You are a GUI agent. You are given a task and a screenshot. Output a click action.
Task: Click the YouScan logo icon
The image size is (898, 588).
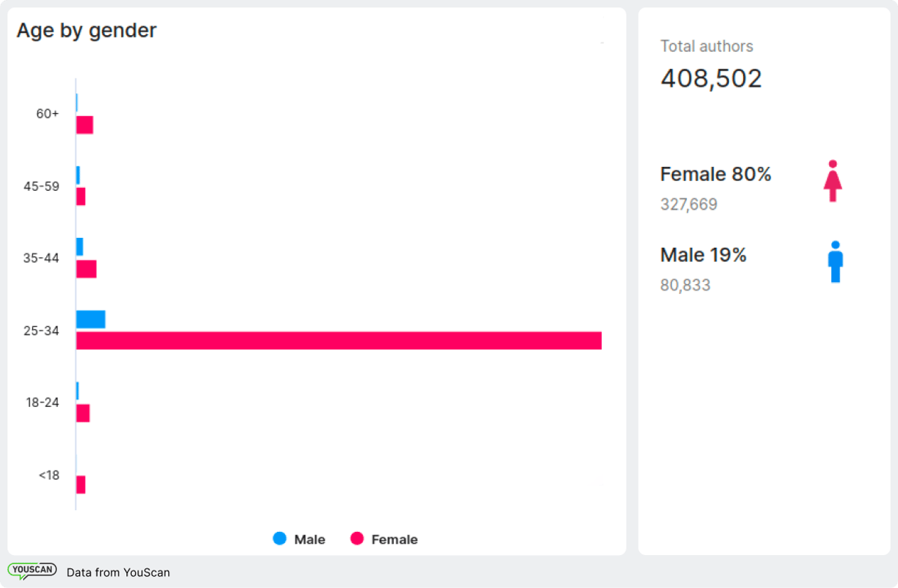(32, 570)
